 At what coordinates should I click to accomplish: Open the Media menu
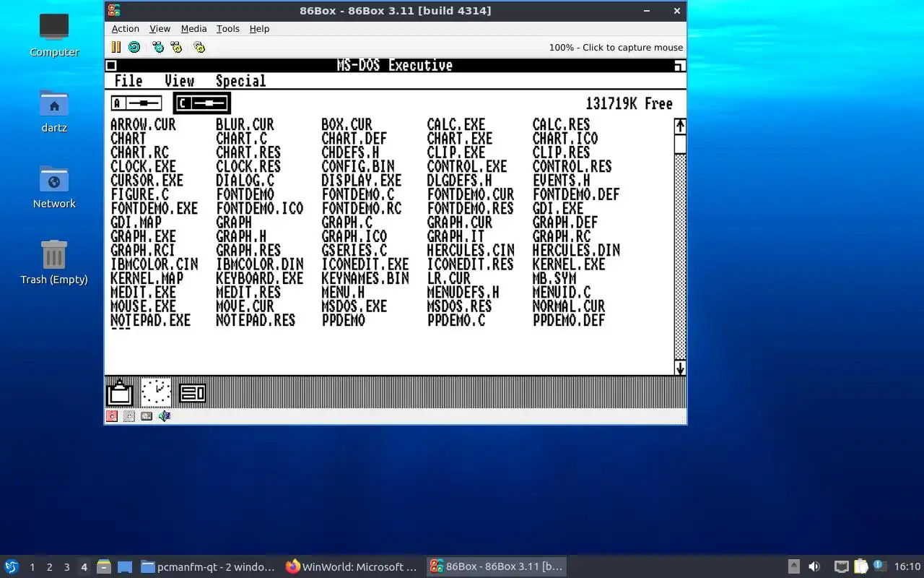193,29
